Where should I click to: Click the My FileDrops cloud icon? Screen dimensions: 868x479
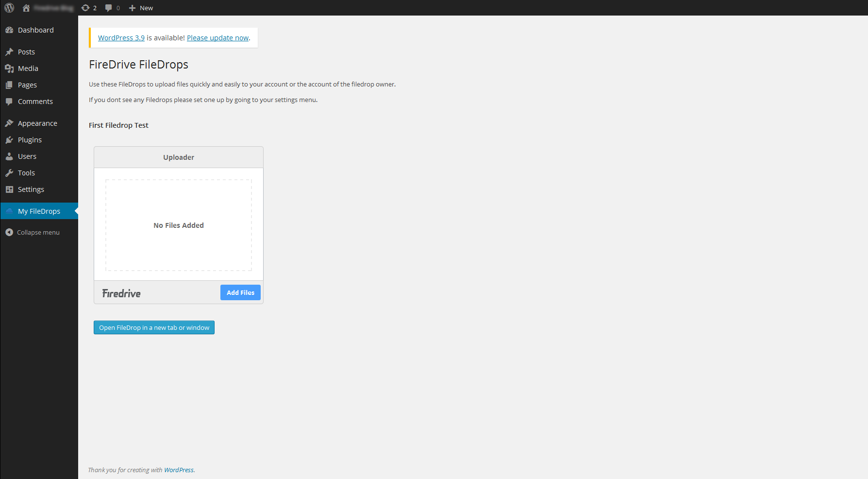[9, 211]
